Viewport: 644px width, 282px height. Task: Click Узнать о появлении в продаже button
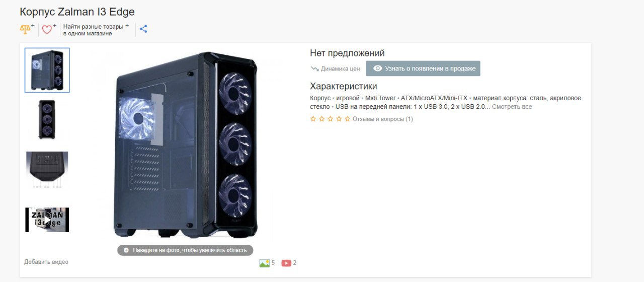423,68
